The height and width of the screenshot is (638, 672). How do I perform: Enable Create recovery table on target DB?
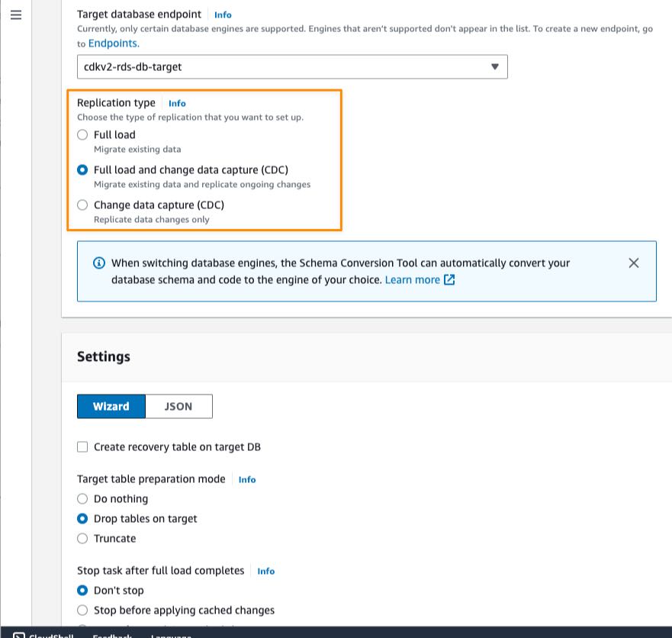coord(82,446)
